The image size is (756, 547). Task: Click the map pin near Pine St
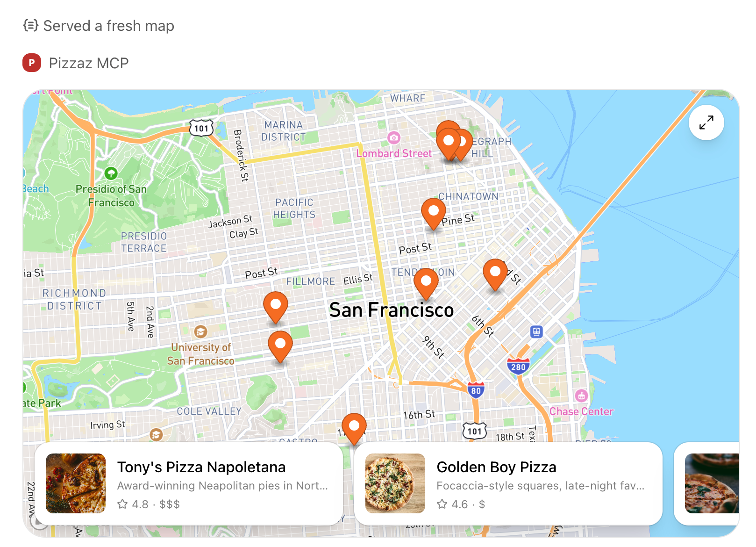pyautogui.click(x=433, y=212)
